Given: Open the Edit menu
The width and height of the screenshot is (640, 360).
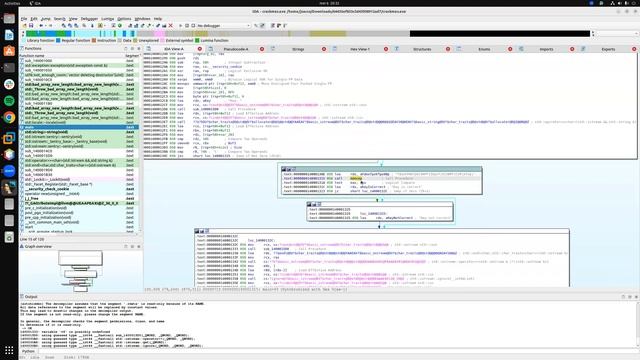Looking at the screenshot, I should [34, 19].
